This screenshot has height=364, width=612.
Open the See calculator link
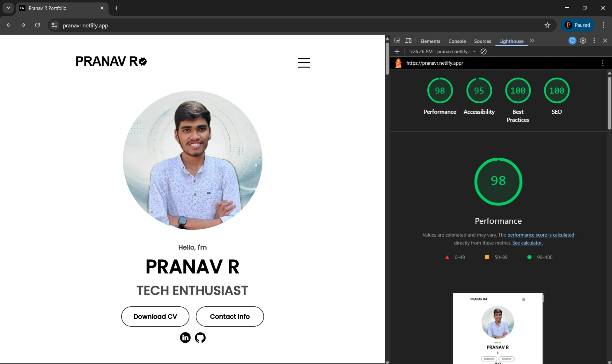527,243
